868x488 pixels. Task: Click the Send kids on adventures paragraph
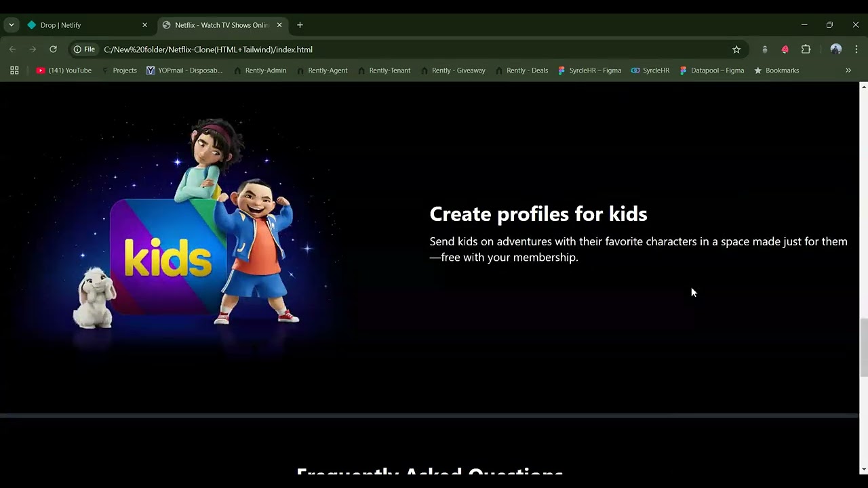(638, 249)
